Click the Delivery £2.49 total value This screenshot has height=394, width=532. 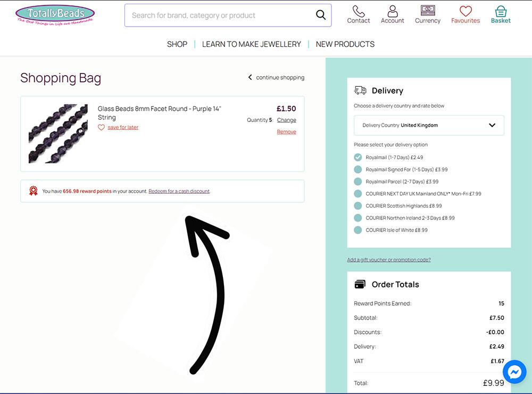coord(497,347)
